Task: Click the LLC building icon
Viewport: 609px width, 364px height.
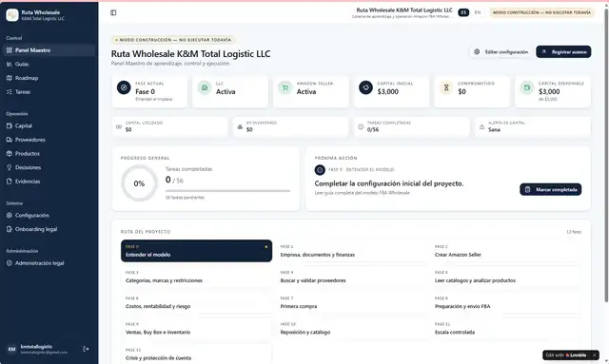Action: click(x=205, y=87)
